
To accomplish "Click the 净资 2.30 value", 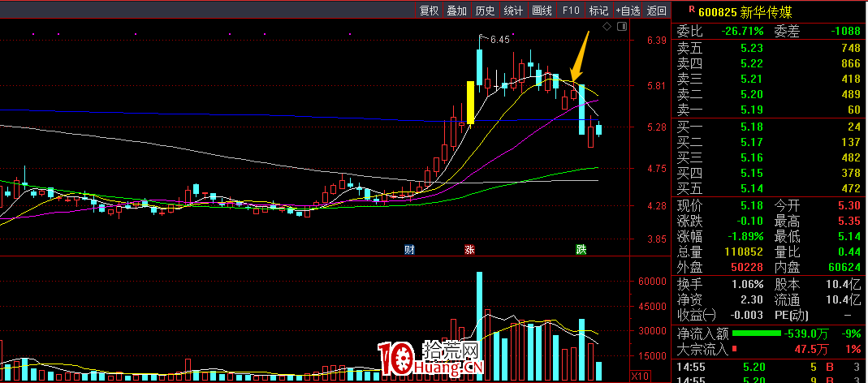I will [753, 300].
